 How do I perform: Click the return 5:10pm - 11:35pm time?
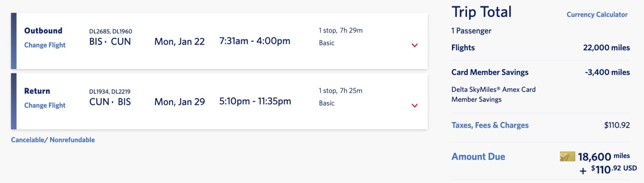coord(255,101)
